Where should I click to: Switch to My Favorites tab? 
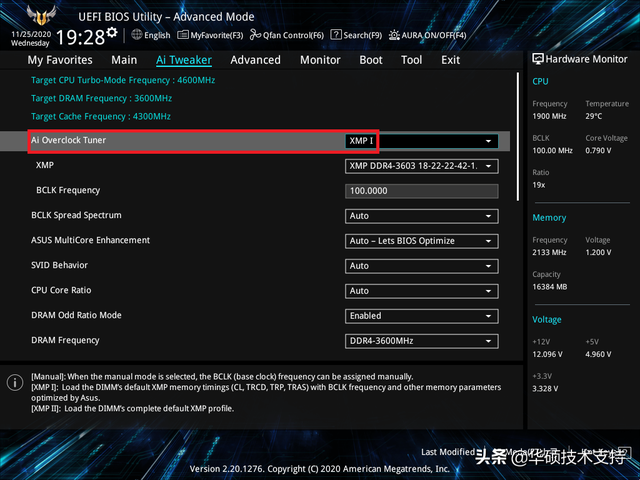(x=60, y=60)
